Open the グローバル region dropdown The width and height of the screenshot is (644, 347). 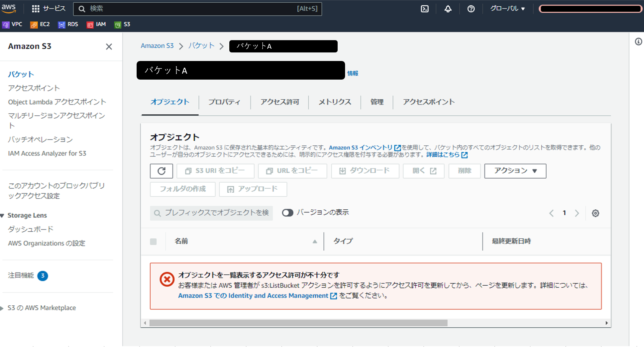(x=507, y=9)
